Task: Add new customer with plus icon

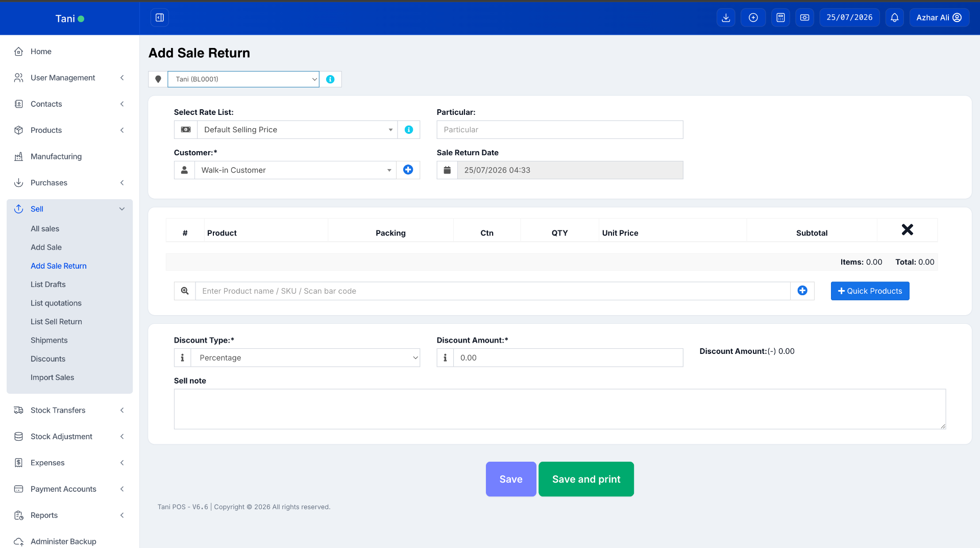Action: point(408,170)
